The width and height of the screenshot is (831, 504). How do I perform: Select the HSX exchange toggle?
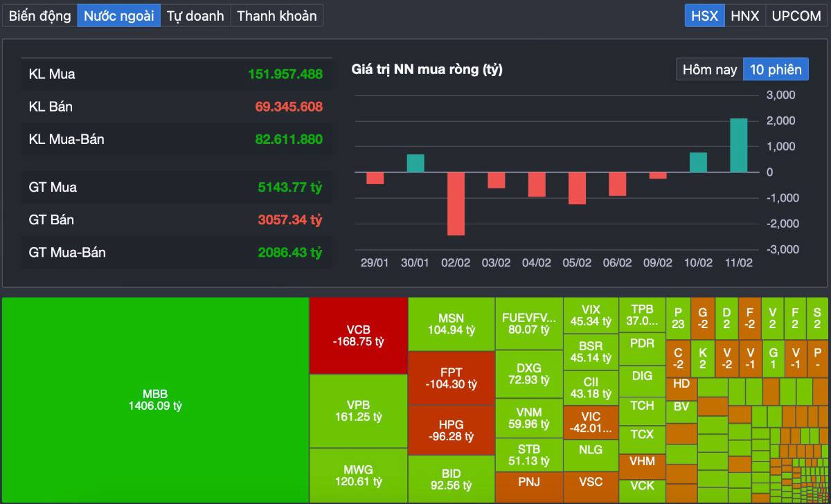[704, 15]
